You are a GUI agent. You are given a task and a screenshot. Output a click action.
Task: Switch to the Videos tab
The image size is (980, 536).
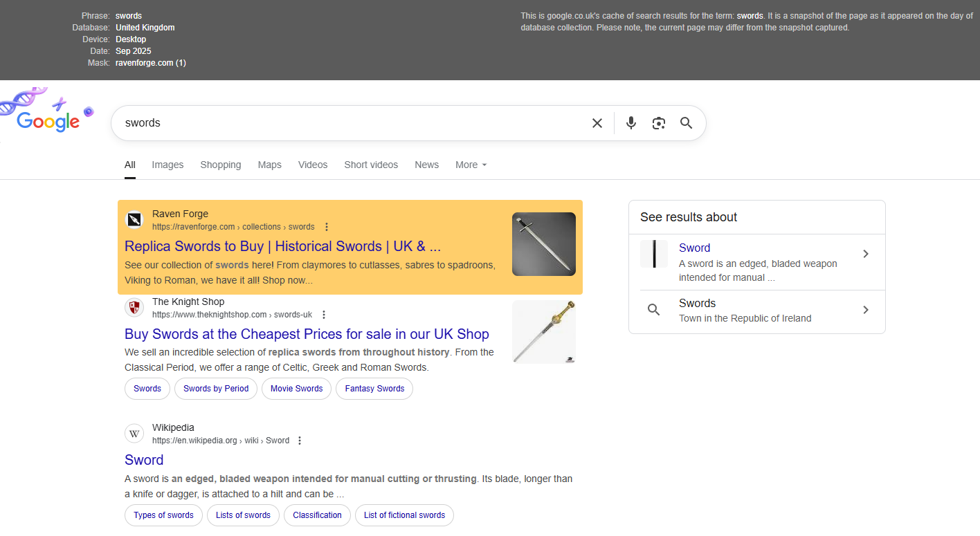point(313,165)
